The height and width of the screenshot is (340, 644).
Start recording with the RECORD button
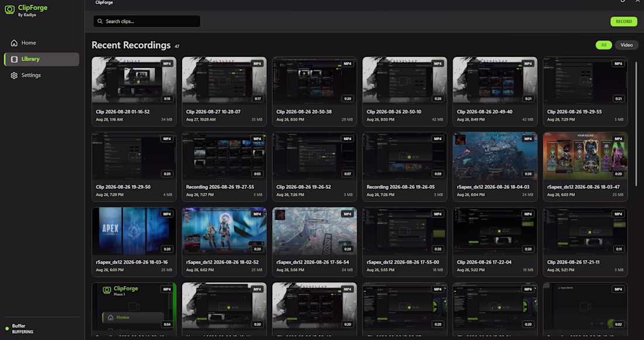(624, 21)
